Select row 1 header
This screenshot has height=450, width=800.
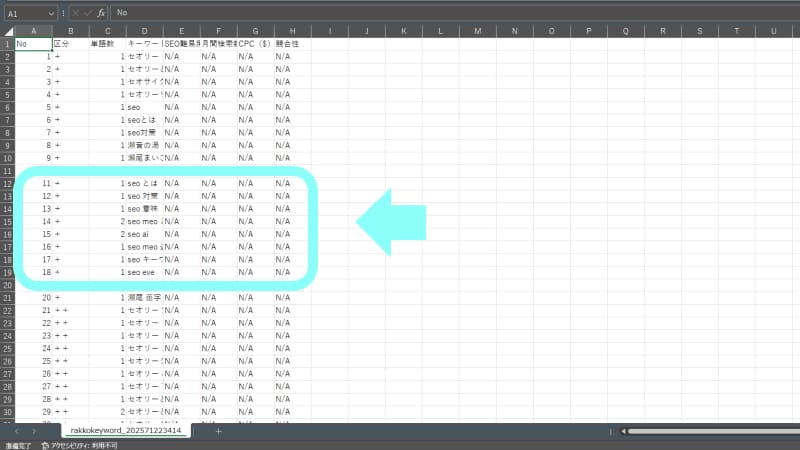pos(7,44)
